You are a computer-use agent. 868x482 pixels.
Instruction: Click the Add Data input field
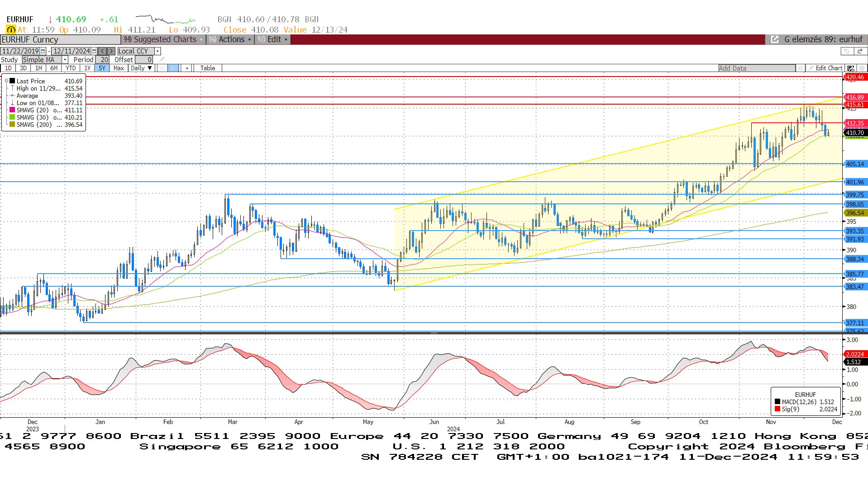(x=757, y=68)
